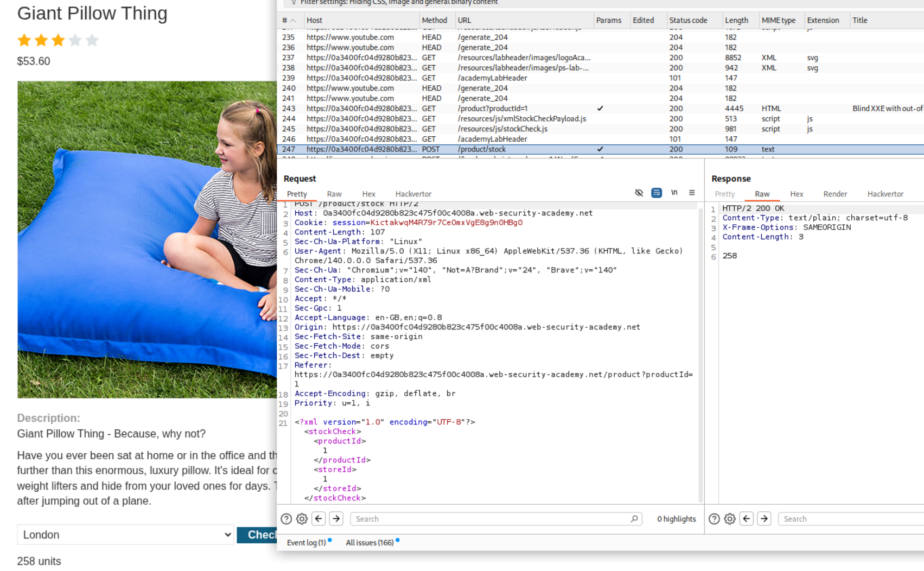Click the Response search settings gear
This screenshot has height=571, width=924.
click(x=730, y=519)
